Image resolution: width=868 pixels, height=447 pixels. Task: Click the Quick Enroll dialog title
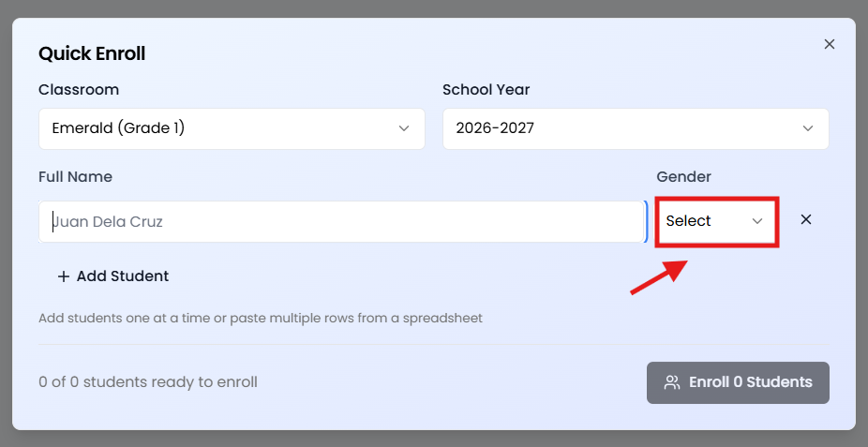(x=92, y=53)
